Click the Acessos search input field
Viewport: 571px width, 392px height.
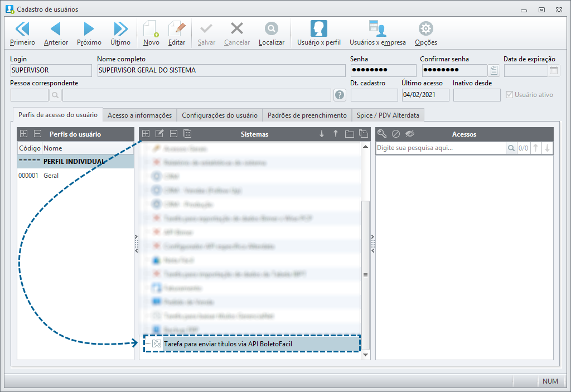pyautogui.click(x=440, y=148)
